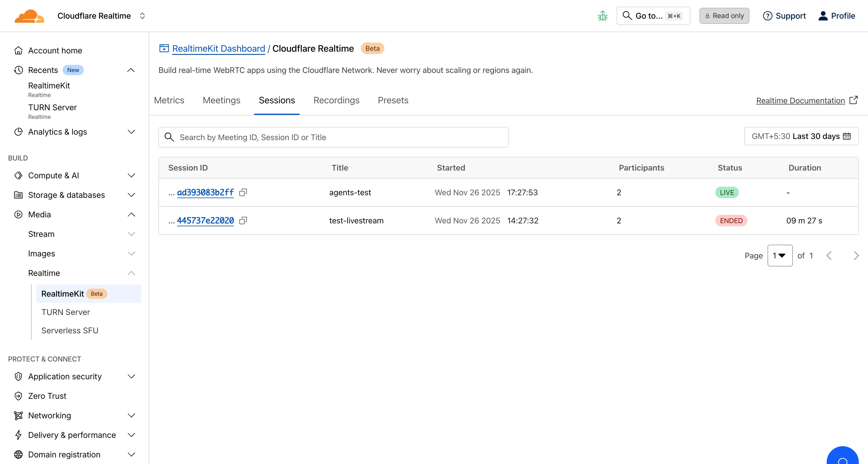Switch to the Recordings tab
Image resolution: width=868 pixels, height=464 pixels.
coord(336,100)
